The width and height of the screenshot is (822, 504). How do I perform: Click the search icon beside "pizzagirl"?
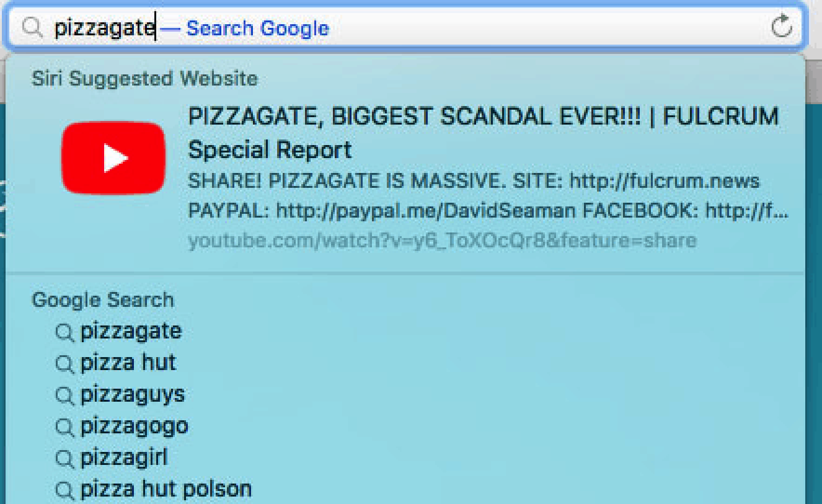(x=64, y=459)
